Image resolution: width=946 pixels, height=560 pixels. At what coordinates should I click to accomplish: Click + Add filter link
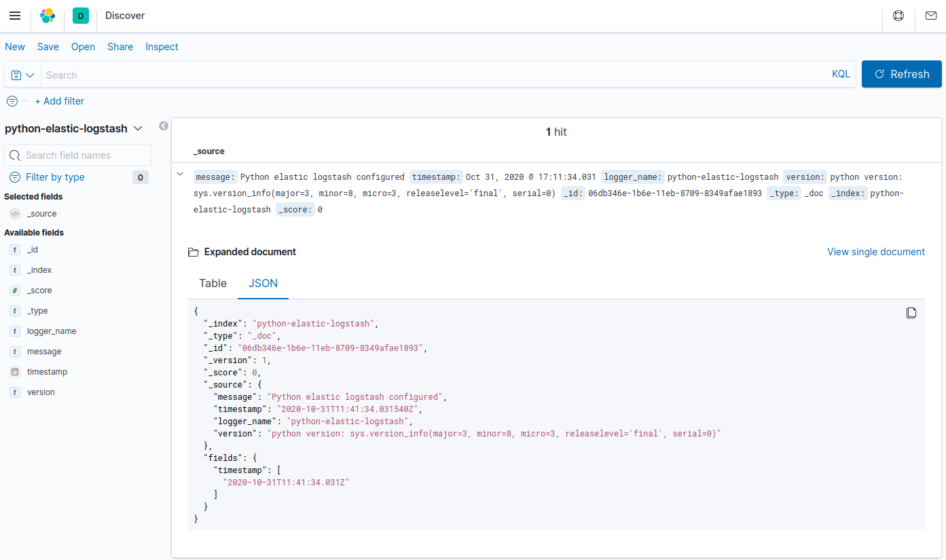pos(60,101)
